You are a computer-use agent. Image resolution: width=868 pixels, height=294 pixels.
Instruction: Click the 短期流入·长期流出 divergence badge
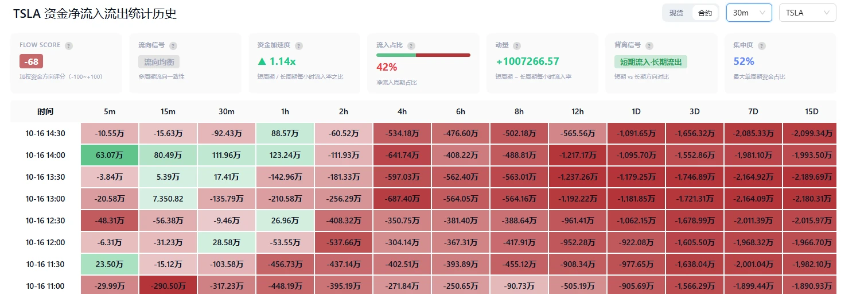[651, 61]
